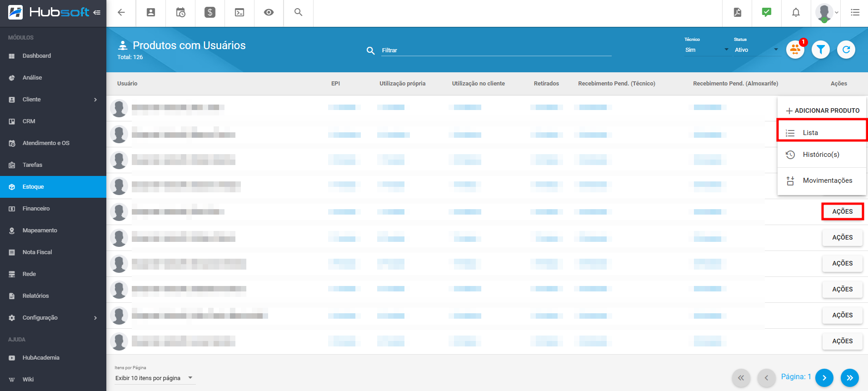Open the items per page dropdown
This screenshot has height=391, width=868.
tap(155, 378)
